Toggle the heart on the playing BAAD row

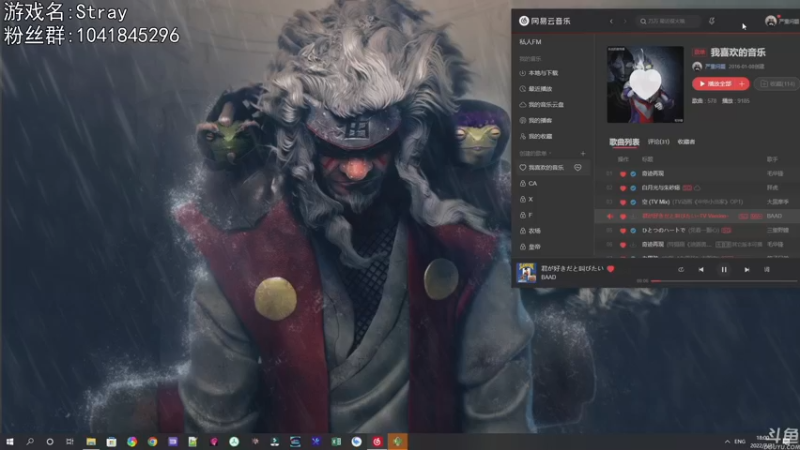pyautogui.click(x=622, y=216)
